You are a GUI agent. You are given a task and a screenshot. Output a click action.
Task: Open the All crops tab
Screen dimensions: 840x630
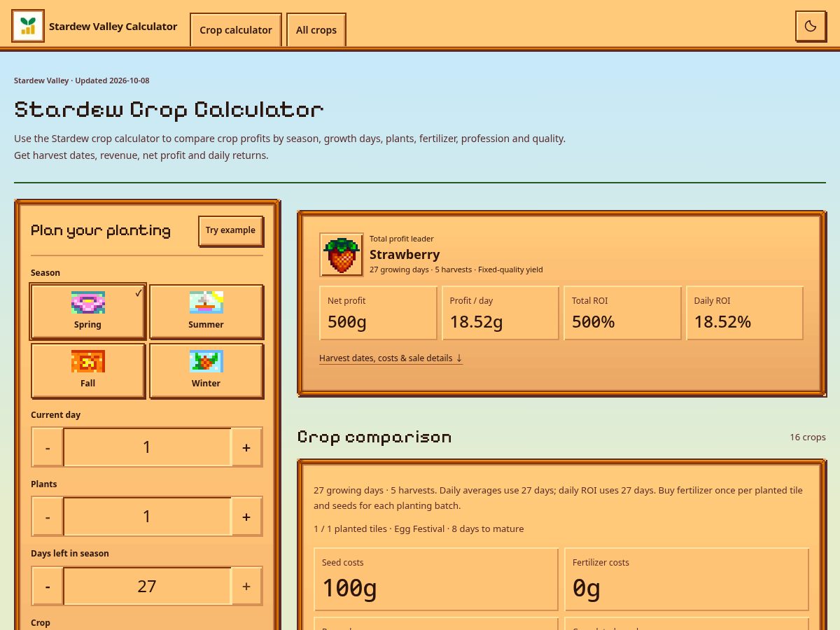[316, 30]
